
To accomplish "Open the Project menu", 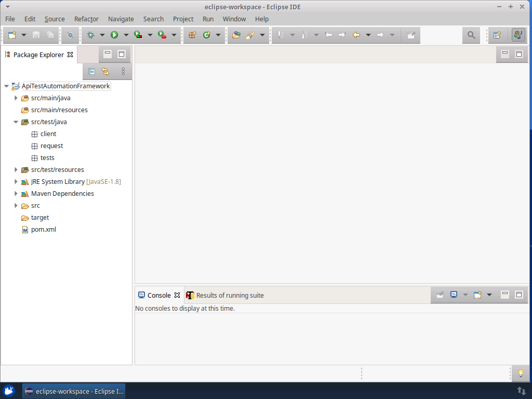I will point(183,19).
